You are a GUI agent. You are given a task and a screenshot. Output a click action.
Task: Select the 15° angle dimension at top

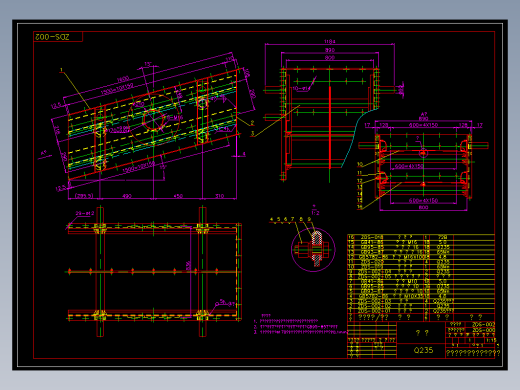[x=148, y=63]
